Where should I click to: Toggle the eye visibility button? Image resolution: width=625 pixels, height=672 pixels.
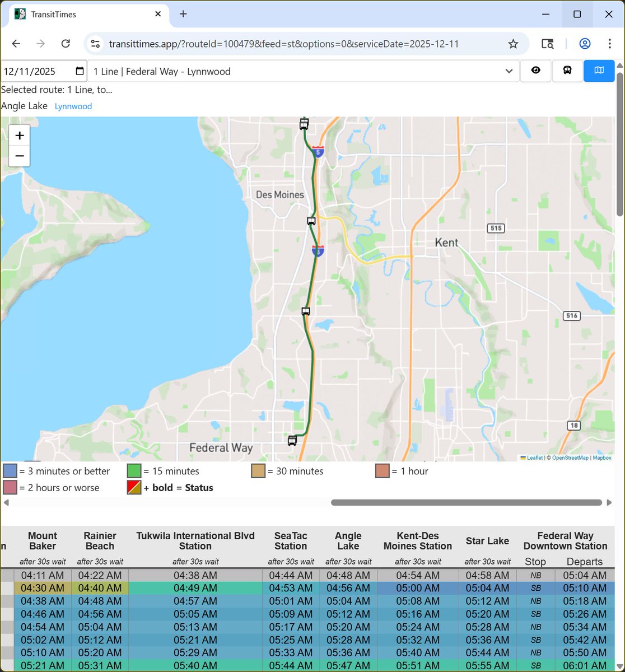point(536,71)
